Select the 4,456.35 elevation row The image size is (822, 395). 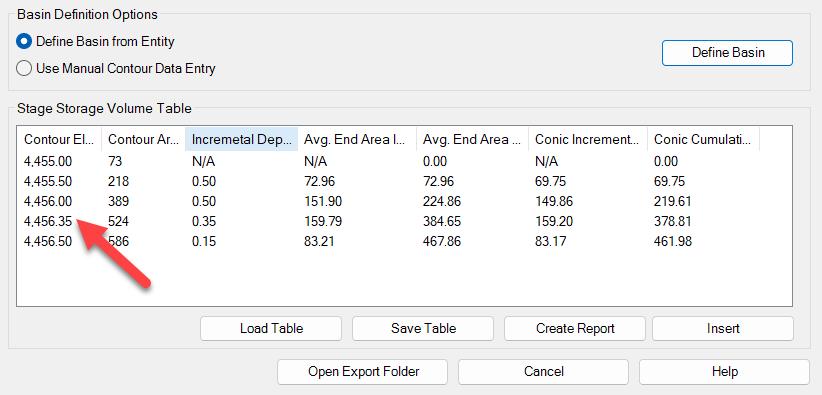(x=404, y=221)
